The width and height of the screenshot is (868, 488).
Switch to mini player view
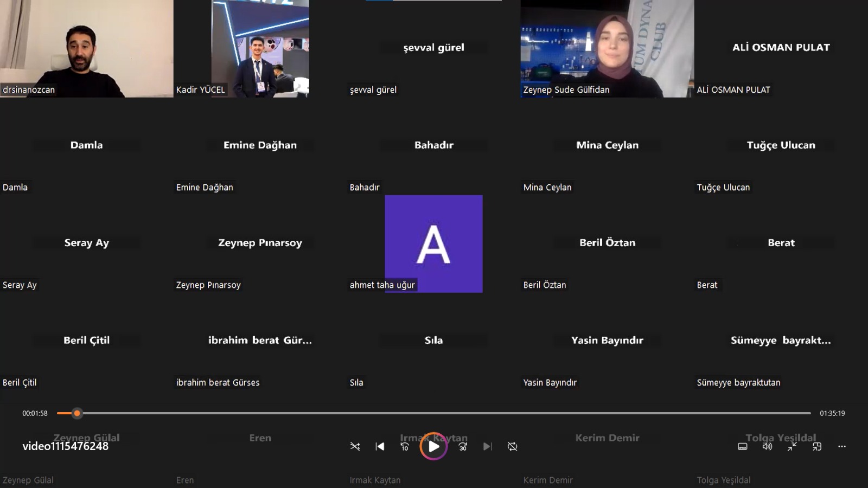817,446
